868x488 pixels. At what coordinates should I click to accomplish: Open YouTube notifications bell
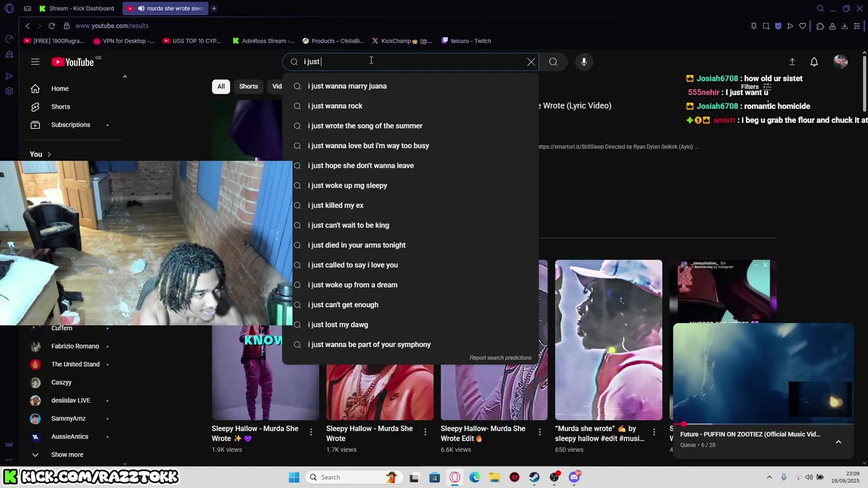coord(814,62)
